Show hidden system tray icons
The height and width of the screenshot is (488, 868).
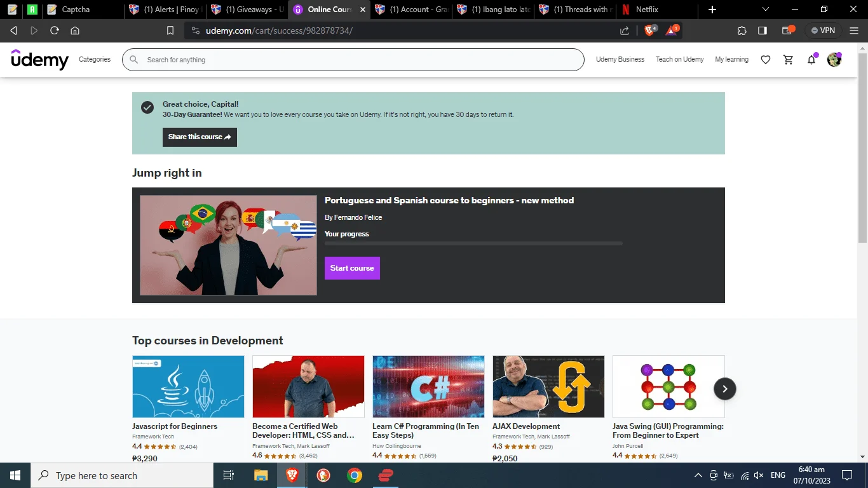click(698, 475)
